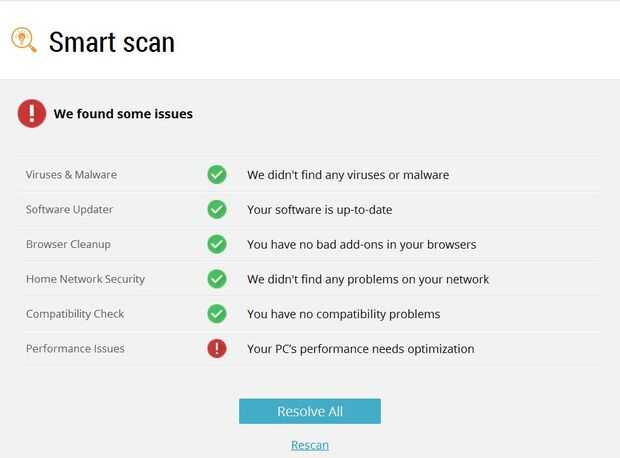Image resolution: width=620 pixels, height=458 pixels.
Task: Click the "Smart scan" heading title
Action: pos(112,42)
